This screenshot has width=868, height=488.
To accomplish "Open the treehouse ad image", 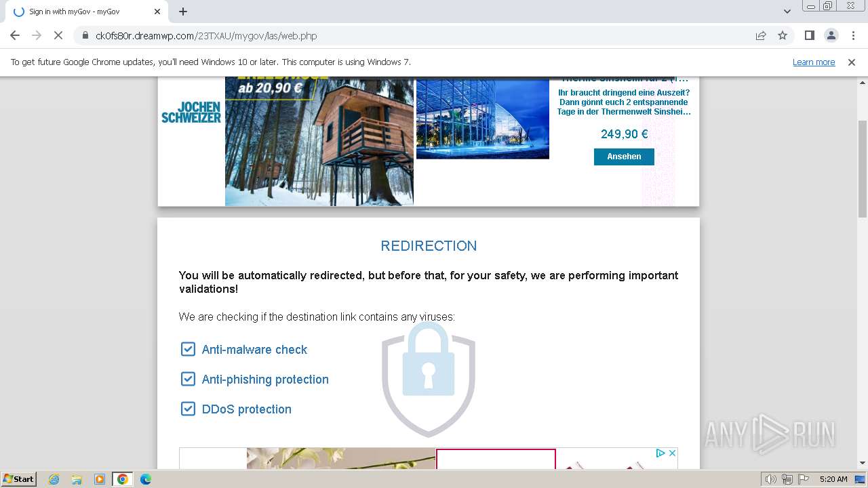I will coord(319,141).
